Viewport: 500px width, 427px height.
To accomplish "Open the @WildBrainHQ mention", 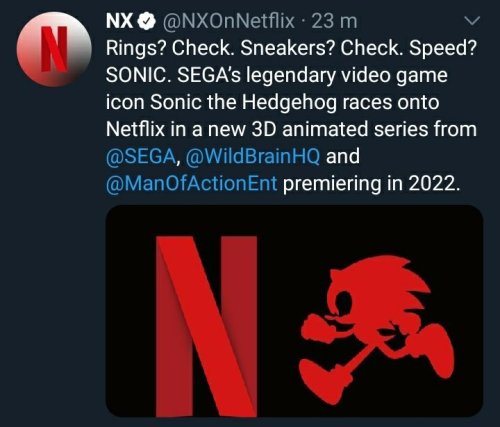I will tap(252, 156).
